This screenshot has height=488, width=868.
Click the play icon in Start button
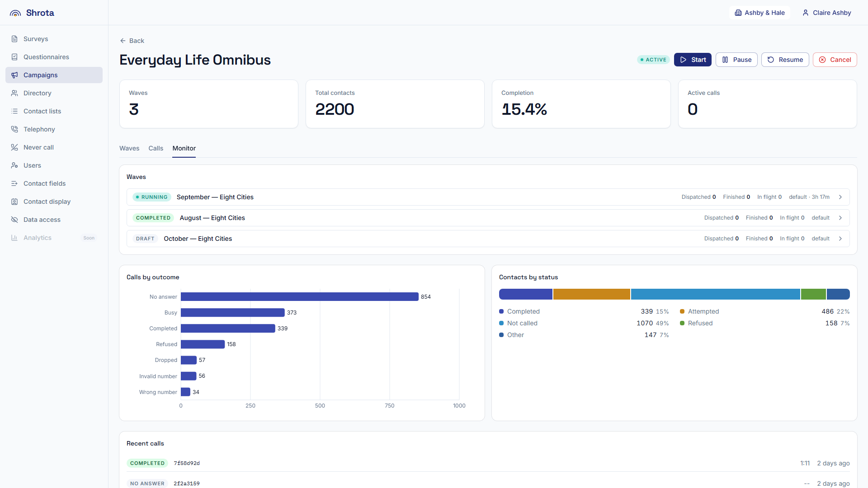[x=684, y=60]
